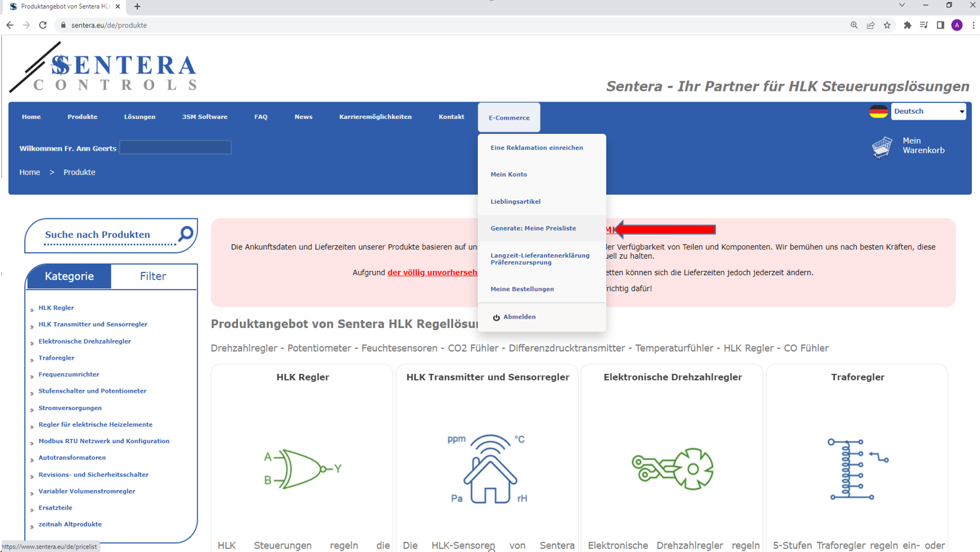980x552 pixels.
Task: Open the Kontakt menu item
Action: (x=451, y=117)
